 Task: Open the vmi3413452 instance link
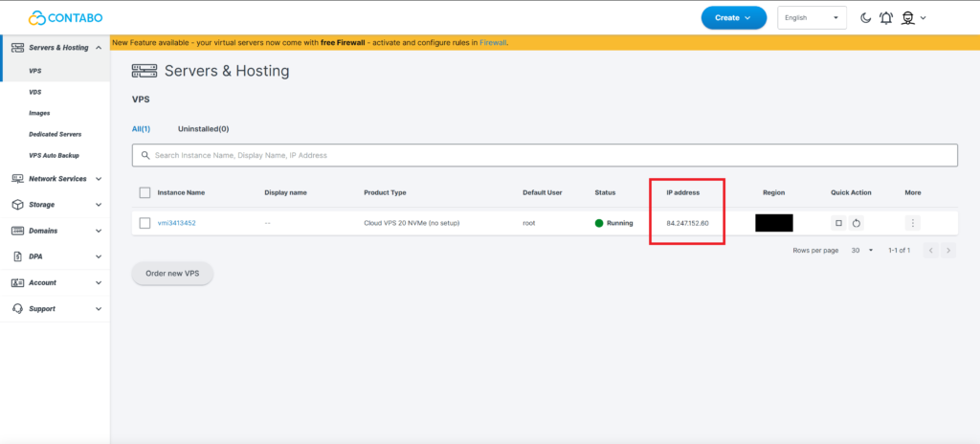pos(176,223)
